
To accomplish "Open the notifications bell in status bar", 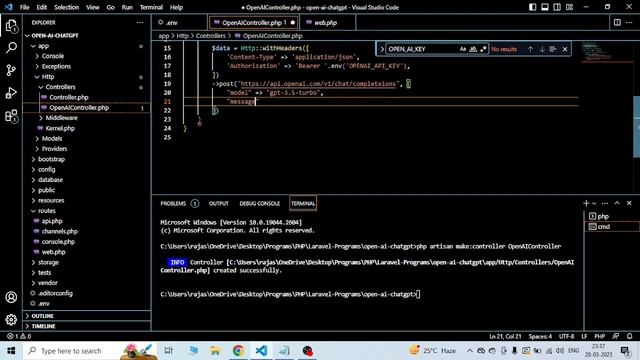I will [x=629, y=336].
